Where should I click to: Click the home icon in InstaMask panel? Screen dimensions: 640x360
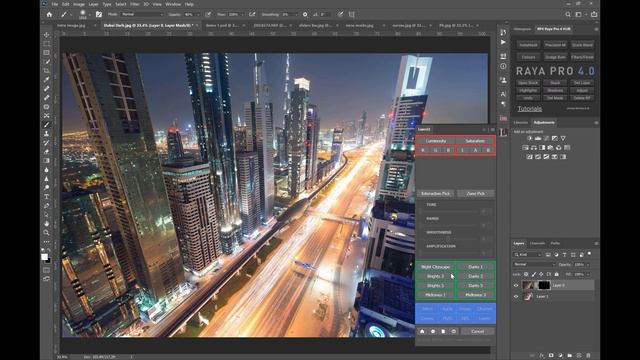[422, 331]
